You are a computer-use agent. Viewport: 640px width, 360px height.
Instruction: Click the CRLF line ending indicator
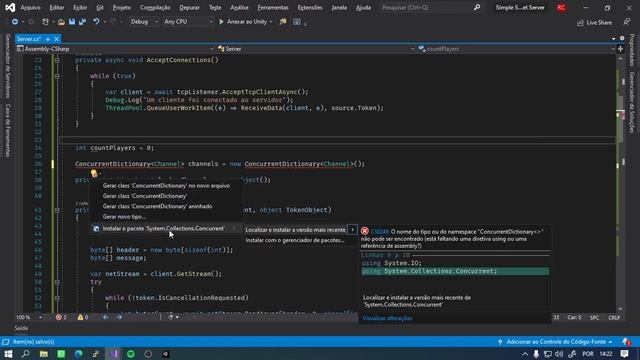tap(614, 317)
